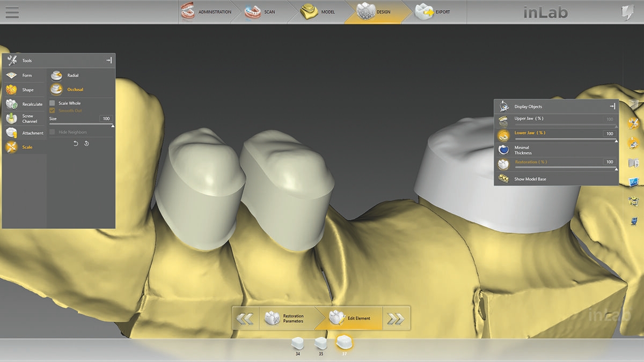This screenshot has height=362, width=644.
Task: Select the Form tool
Action: (24, 76)
